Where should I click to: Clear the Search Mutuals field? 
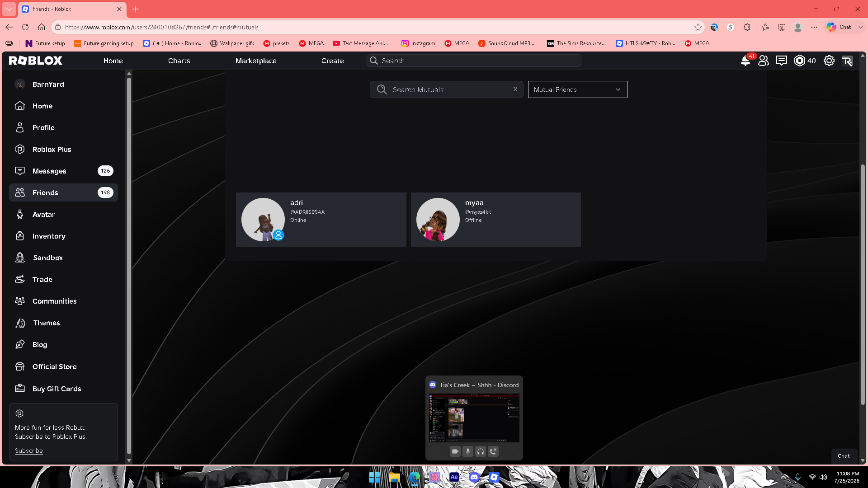click(x=515, y=89)
